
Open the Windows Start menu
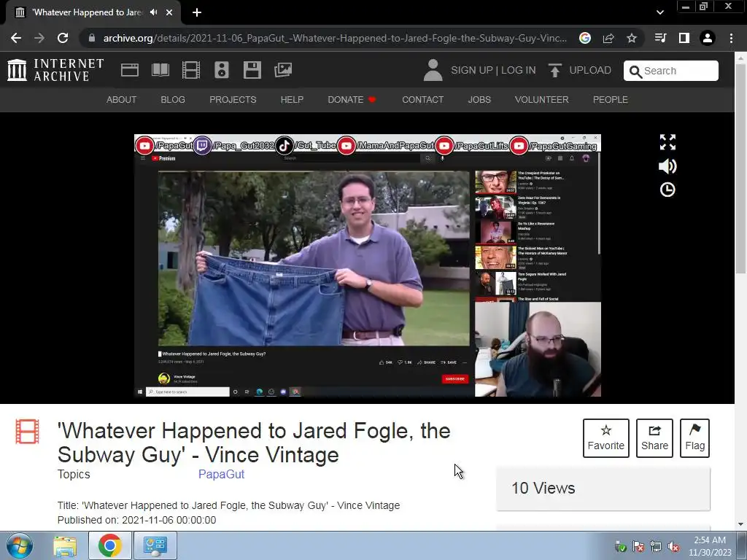20,545
